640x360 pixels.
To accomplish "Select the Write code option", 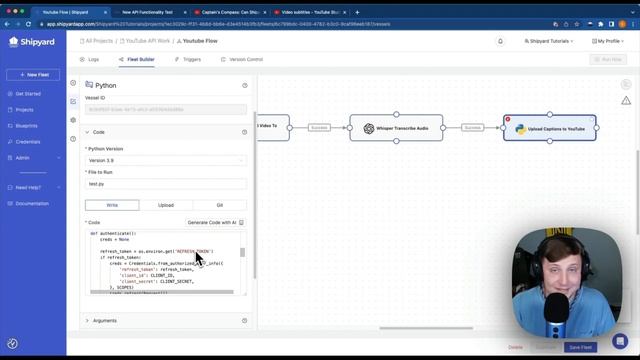I will pos(112,205).
